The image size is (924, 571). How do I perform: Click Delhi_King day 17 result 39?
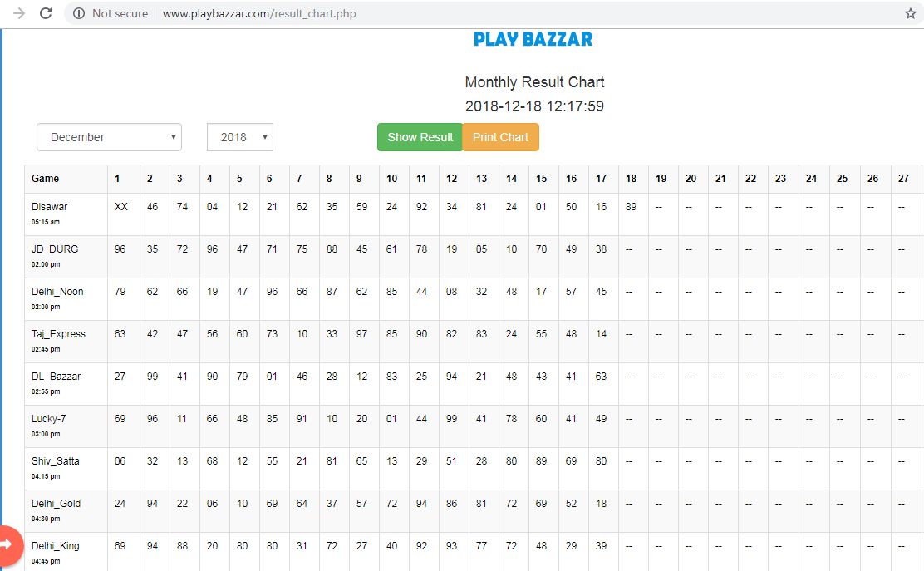601,546
